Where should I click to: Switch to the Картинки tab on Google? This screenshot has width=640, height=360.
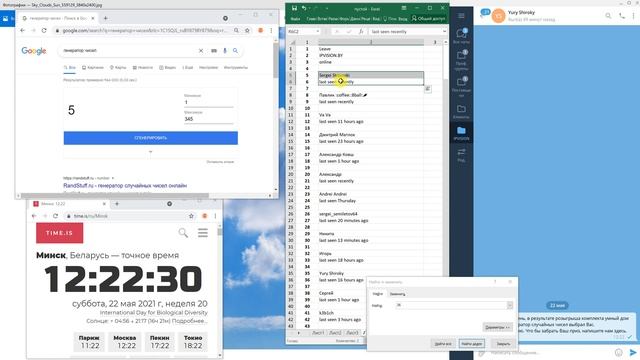click(93, 67)
